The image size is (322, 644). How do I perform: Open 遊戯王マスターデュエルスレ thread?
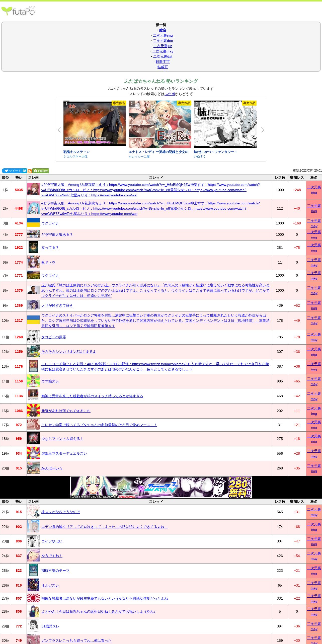pyautogui.click(x=64, y=453)
